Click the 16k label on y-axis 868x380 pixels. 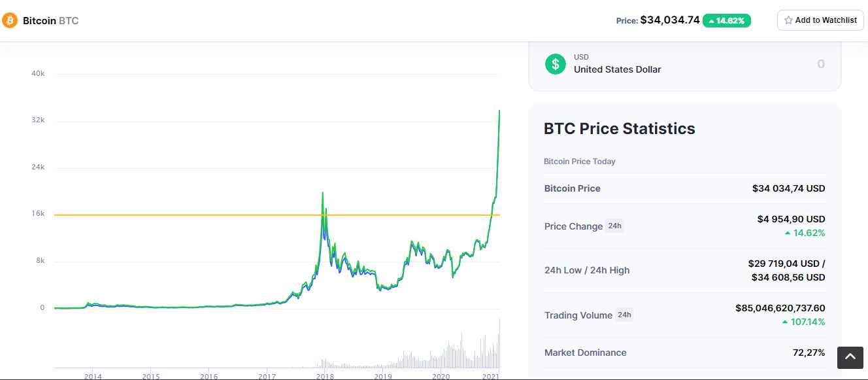click(x=38, y=214)
